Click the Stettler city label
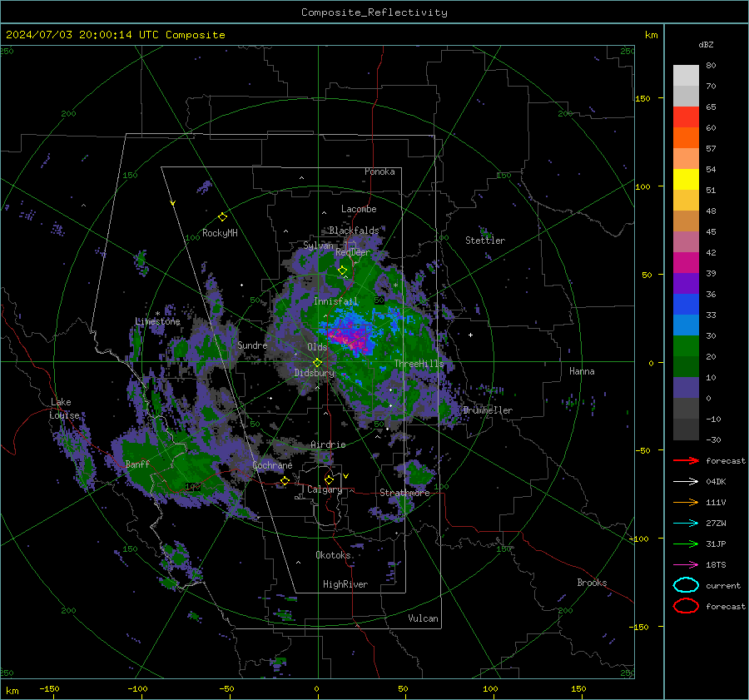The width and height of the screenshot is (749, 700). click(x=485, y=241)
